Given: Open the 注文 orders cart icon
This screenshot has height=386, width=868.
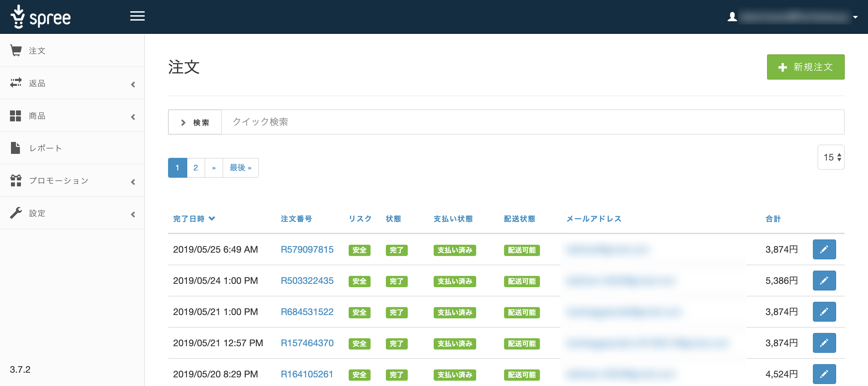Looking at the screenshot, I should pyautogui.click(x=16, y=50).
